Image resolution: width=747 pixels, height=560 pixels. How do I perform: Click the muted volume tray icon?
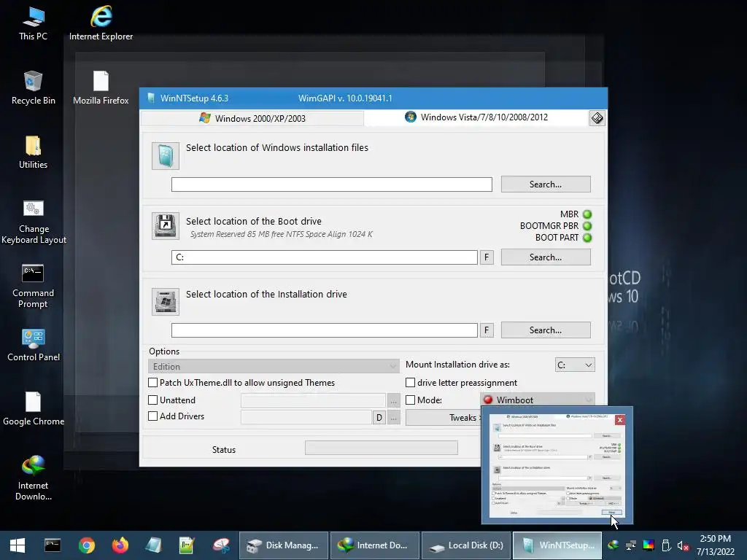683,545
